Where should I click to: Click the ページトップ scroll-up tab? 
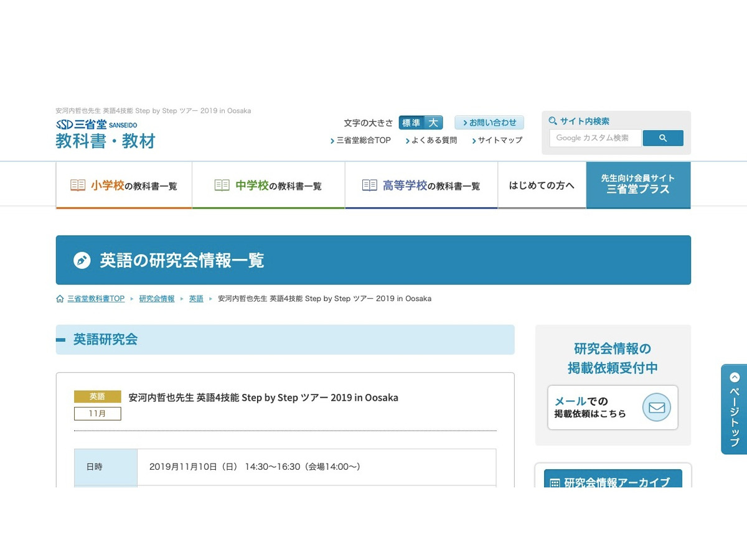tap(734, 409)
